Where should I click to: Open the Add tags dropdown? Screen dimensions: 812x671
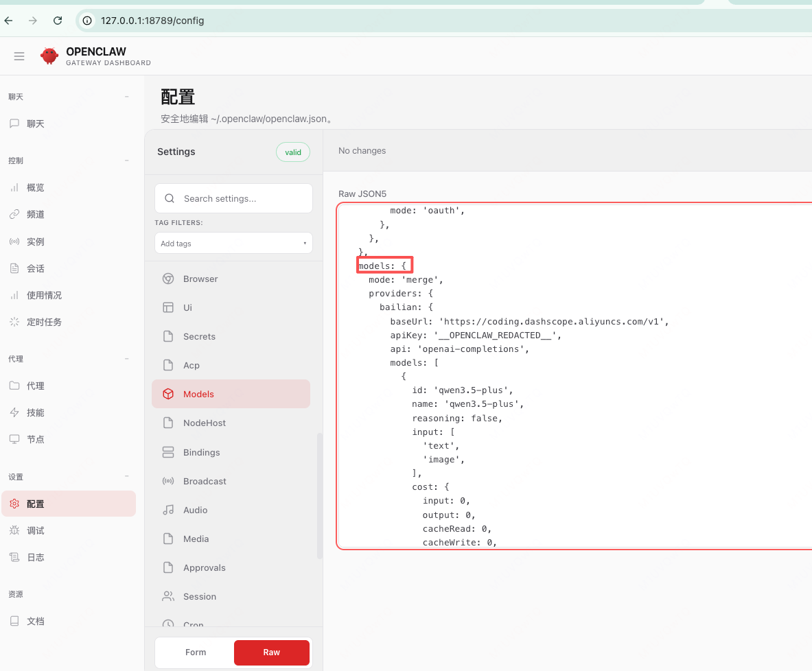(233, 244)
